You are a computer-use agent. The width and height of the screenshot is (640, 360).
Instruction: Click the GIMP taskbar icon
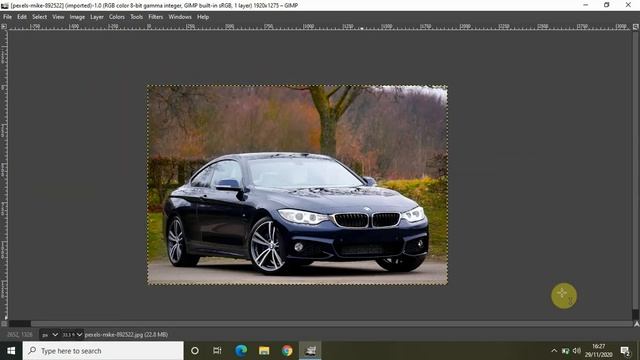[x=310, y=351]
